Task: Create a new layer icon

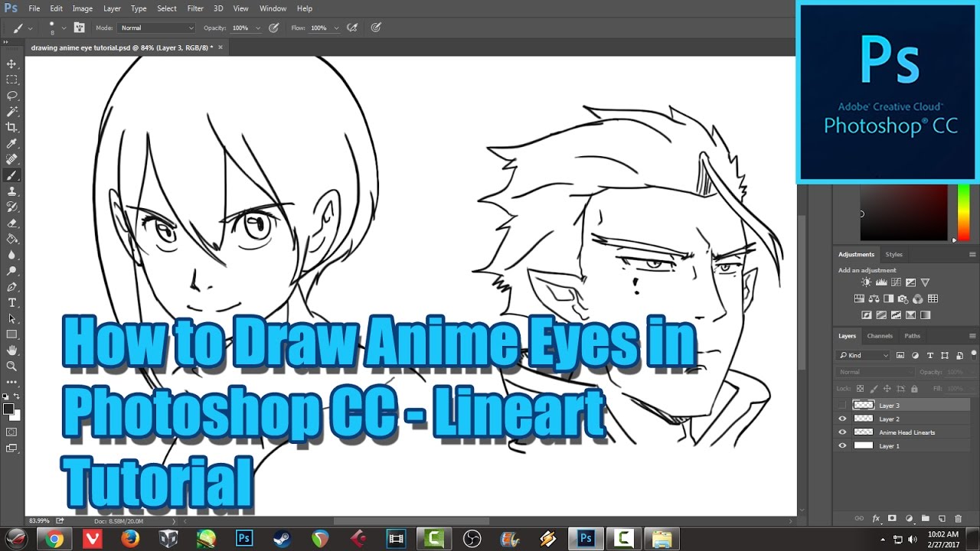Action: [x=942, y=518]
